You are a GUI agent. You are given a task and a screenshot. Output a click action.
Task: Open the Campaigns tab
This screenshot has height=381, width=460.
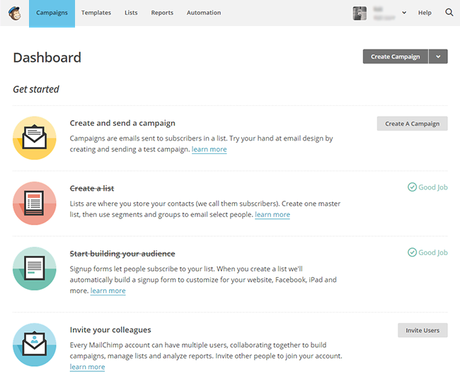point(52,13)
